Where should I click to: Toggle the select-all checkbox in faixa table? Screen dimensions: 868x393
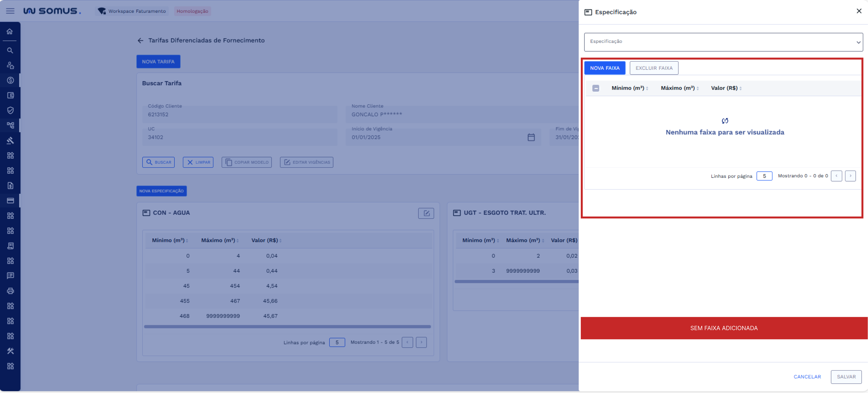point(595,88)
